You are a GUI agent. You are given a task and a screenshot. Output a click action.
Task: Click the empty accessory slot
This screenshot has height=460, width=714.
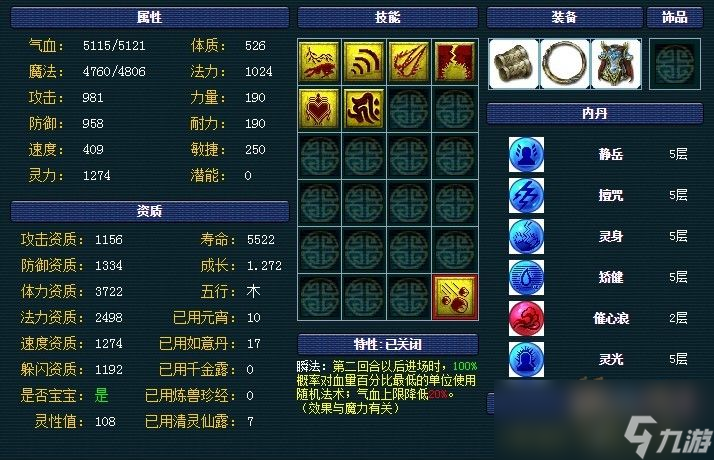click(x=675, y=64)
